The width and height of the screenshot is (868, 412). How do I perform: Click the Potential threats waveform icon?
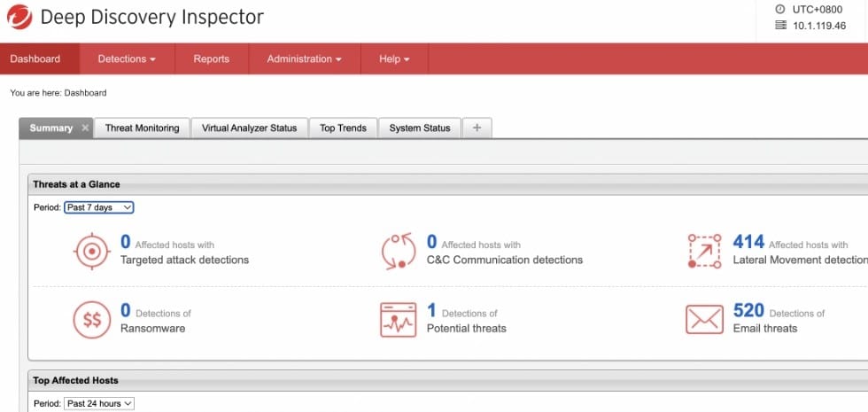click(x=398, y=320)
